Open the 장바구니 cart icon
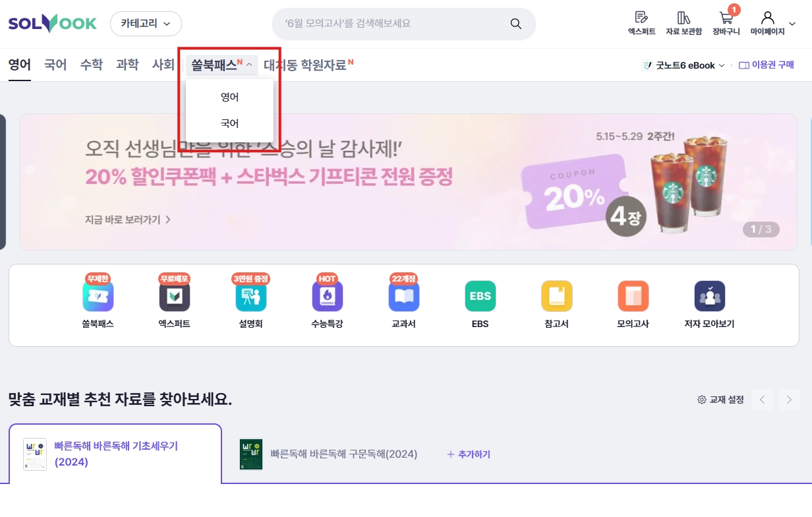Screen dimensions: 812x517 726,22
